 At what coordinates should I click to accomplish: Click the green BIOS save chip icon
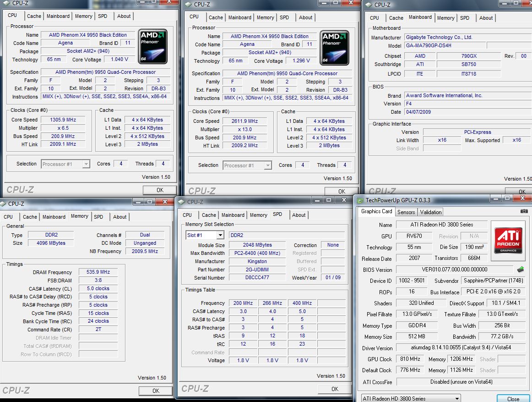pyautogui.click(x=521, y=270)
